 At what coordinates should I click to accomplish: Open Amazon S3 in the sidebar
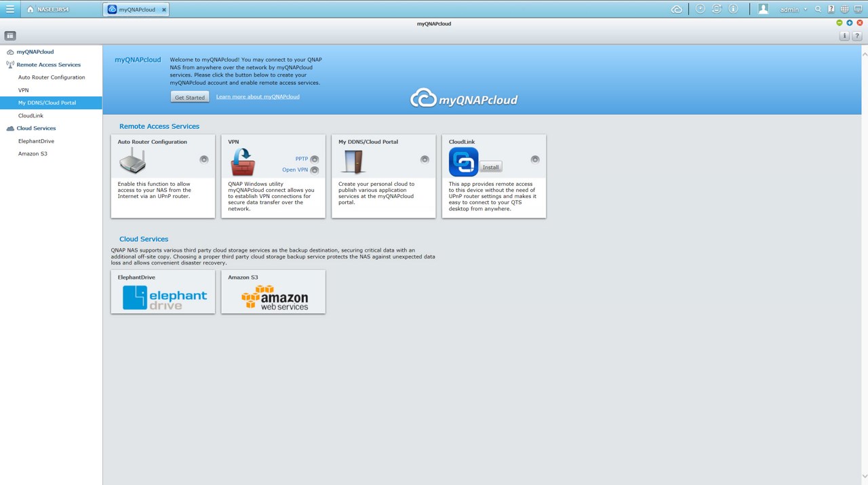pos(33,154)
